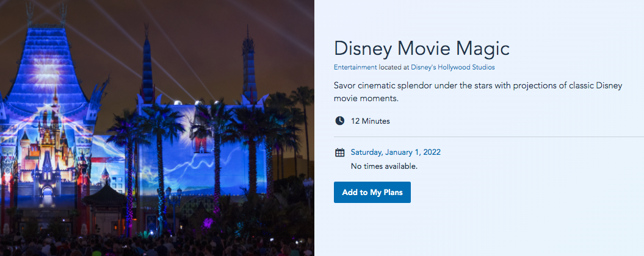Viewport: 644px width, 256px height.
Task: Click the right-hand tower spire in the photo
Action: pos(249,61)
